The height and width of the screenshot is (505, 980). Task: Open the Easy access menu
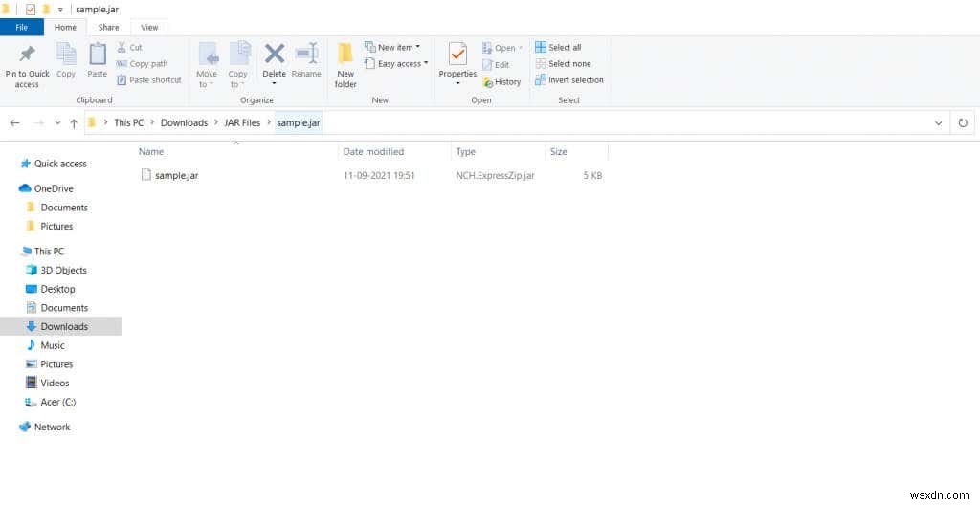(395, 64)
